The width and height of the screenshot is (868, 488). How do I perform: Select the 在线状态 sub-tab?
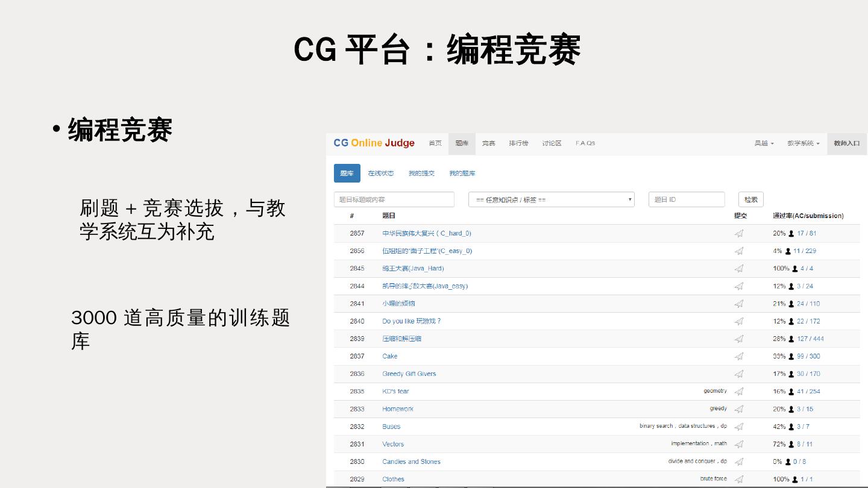pyautogui.click(x=381, y=174)
